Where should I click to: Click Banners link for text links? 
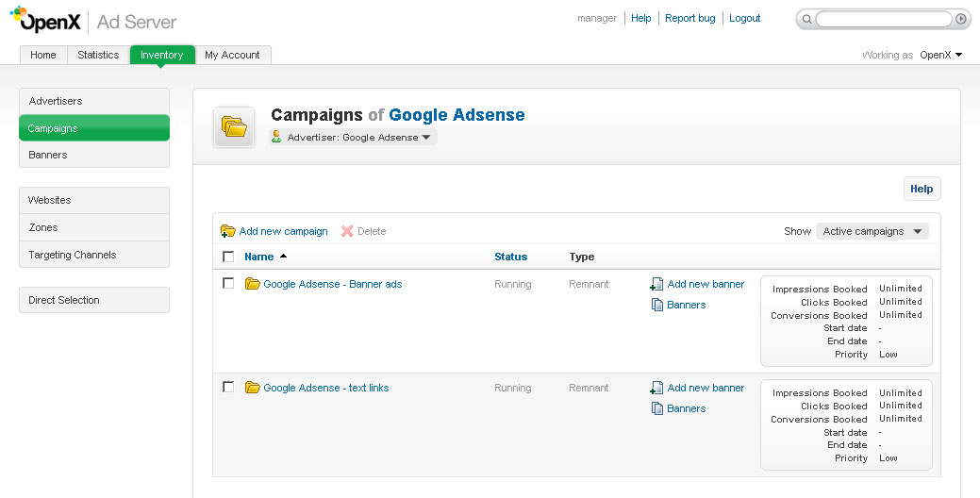(687, 408)
